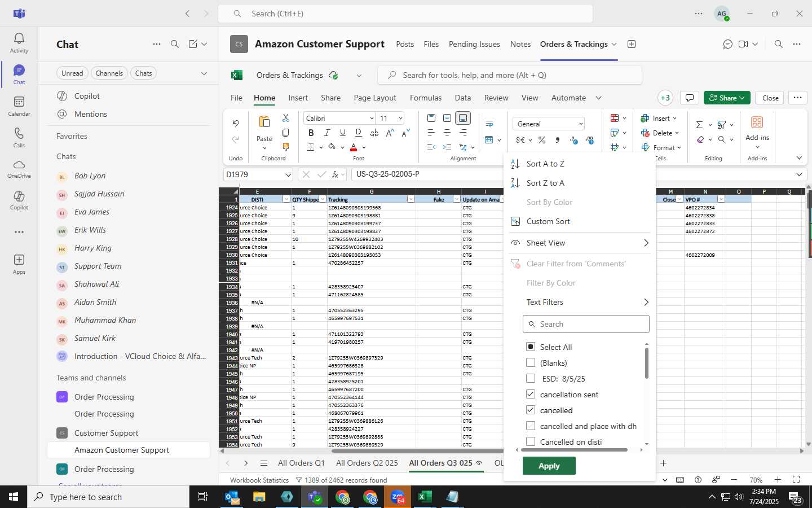The height and width of the screenshot is (508, 812).
Task: Click the green Apply button
Action: [x=549, y=466]
